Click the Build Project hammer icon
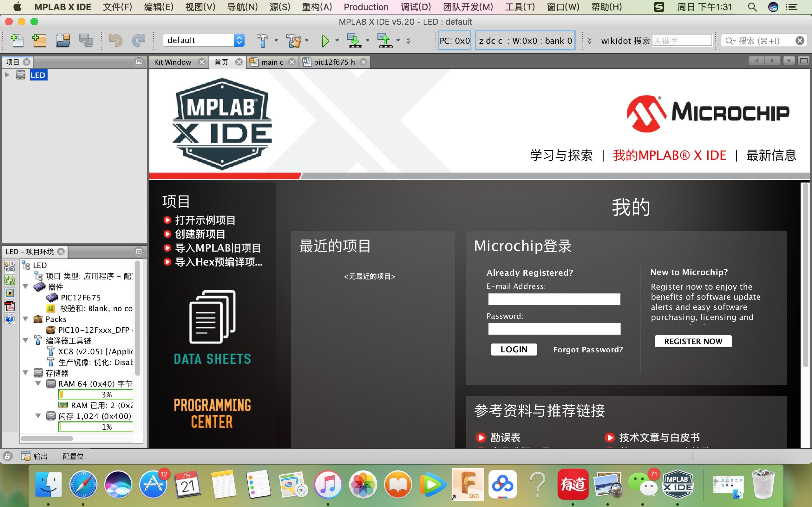 tap(263, 41)
